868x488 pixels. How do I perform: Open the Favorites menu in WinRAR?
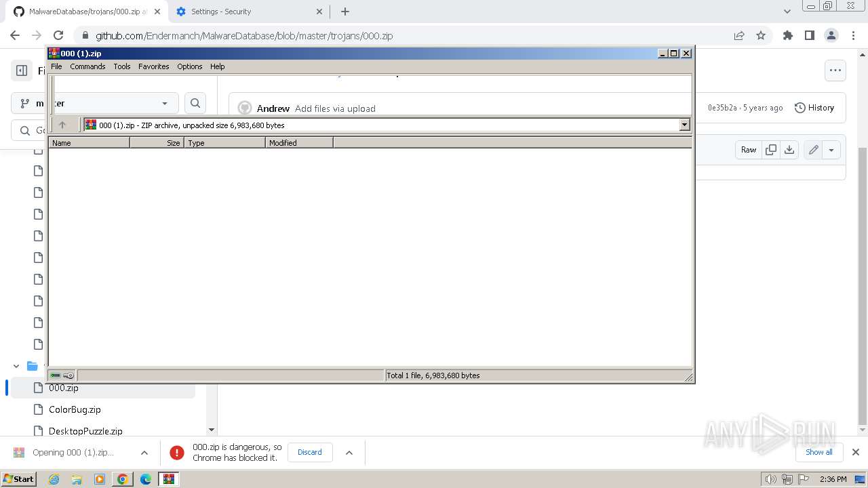(x=154, y=66)
